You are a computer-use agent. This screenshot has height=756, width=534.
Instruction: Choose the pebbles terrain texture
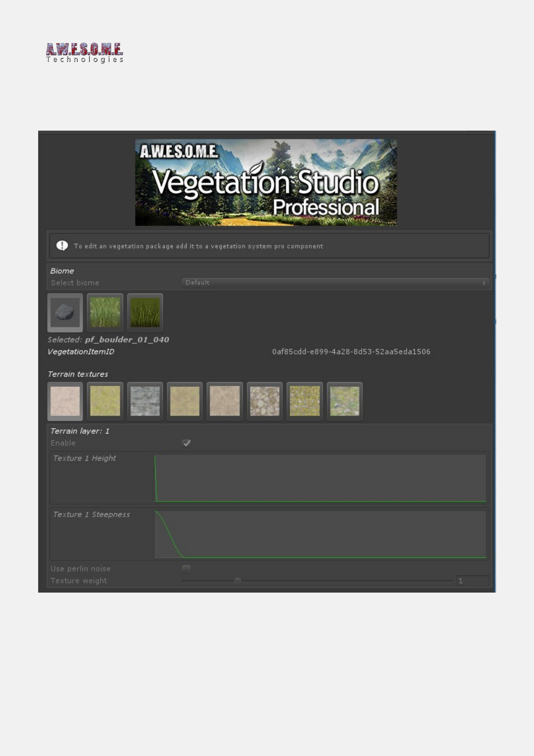pos(265,401)
